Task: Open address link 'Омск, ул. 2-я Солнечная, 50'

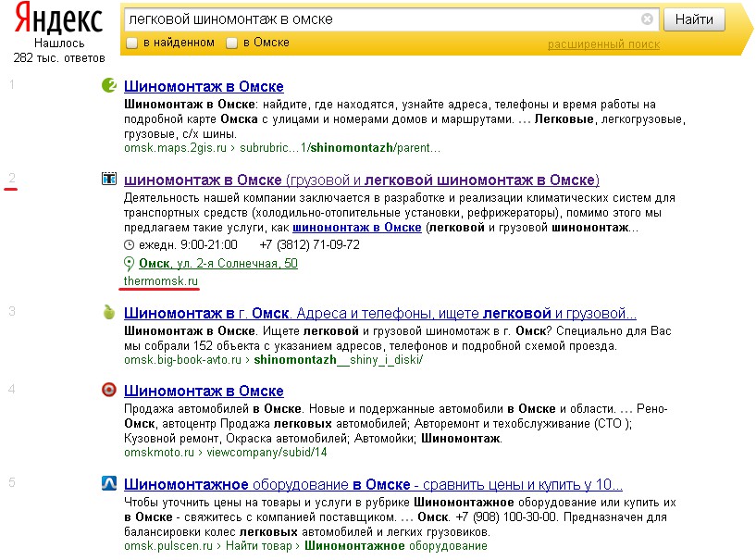Action: pos(218,264)
